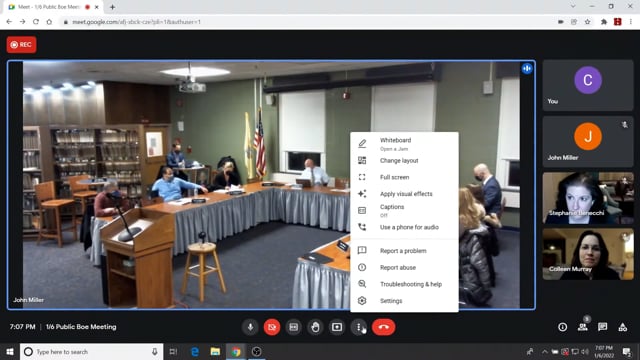Select Change layout from menu
This screenshot has height=360, width=640.
(x=404, y=160)
